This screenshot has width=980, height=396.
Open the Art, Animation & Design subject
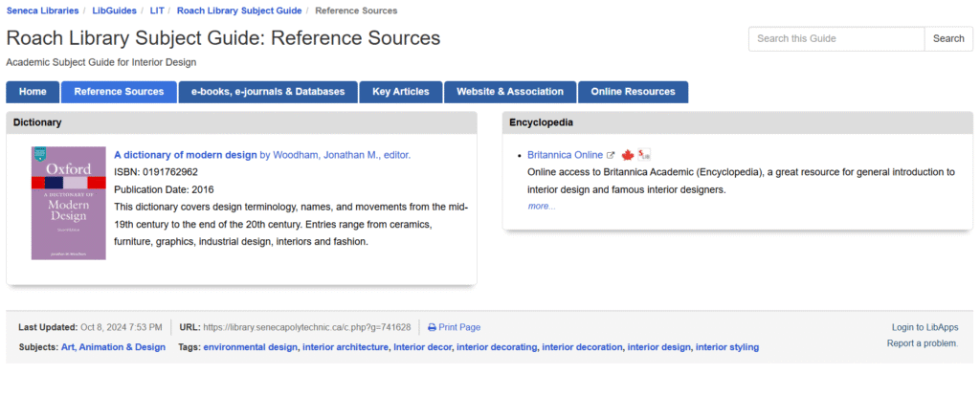113,347
